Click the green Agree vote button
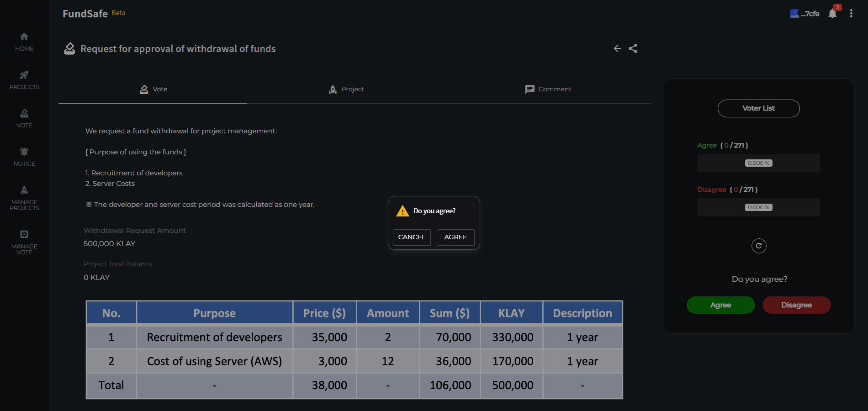Screen dimensions: 868x411 pyautogui.click(x=721, y=305)
